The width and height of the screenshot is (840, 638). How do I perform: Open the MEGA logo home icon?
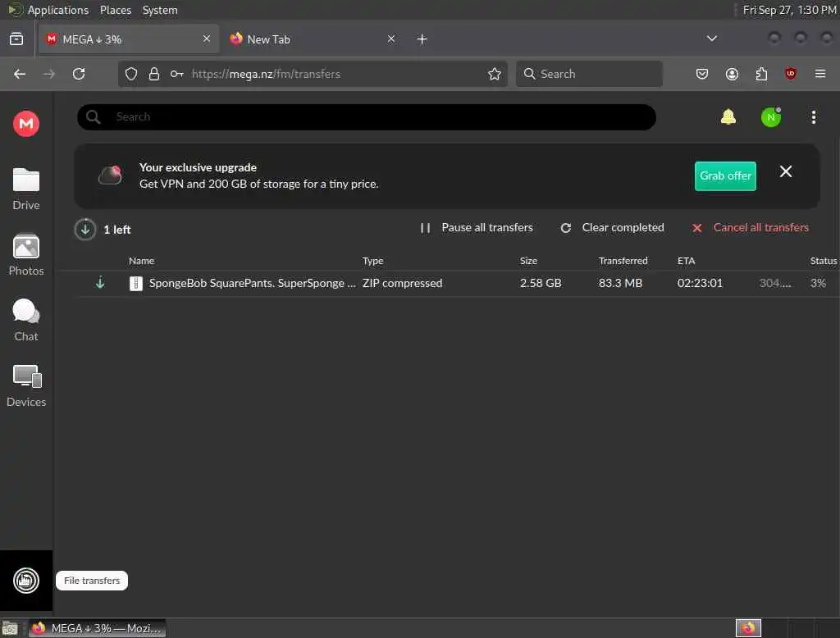tap(25, 124)
